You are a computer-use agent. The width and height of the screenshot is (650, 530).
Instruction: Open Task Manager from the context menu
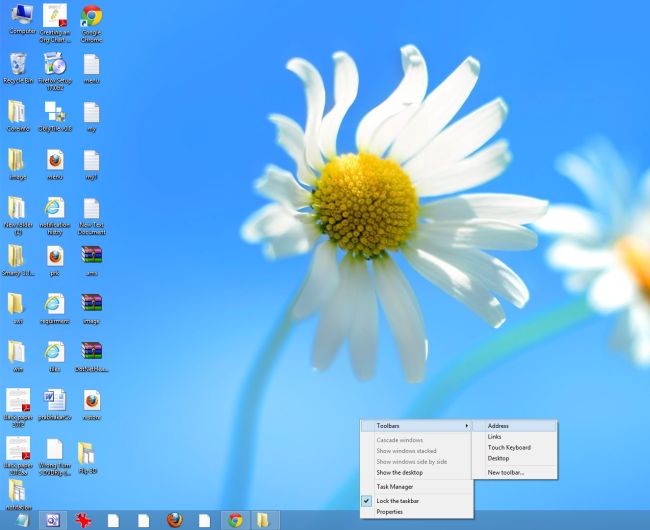[x=417, y=486]
